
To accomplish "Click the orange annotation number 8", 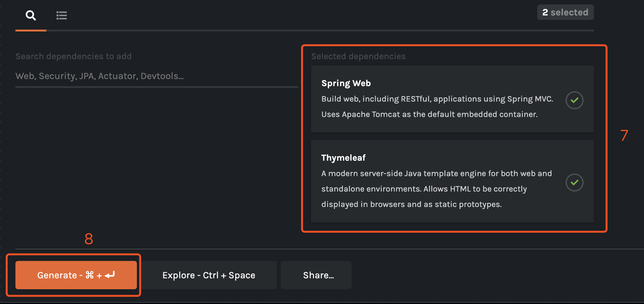I will (x=89, y=239).
